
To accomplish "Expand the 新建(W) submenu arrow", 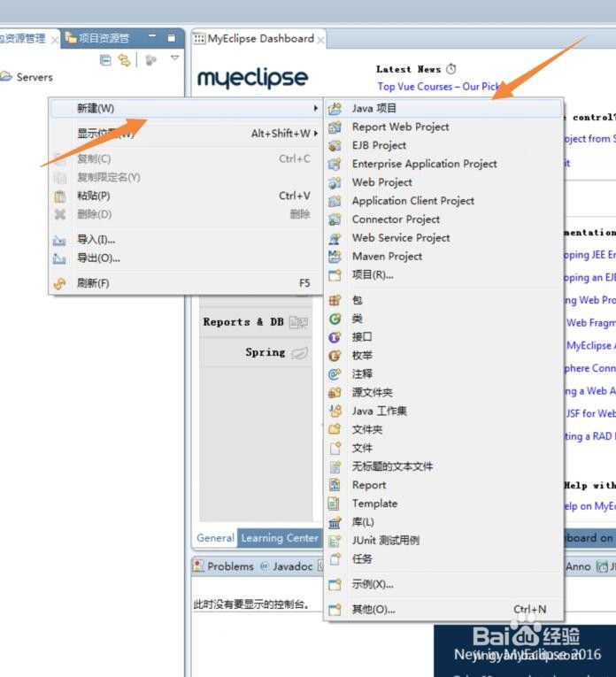I will [316, 108].
